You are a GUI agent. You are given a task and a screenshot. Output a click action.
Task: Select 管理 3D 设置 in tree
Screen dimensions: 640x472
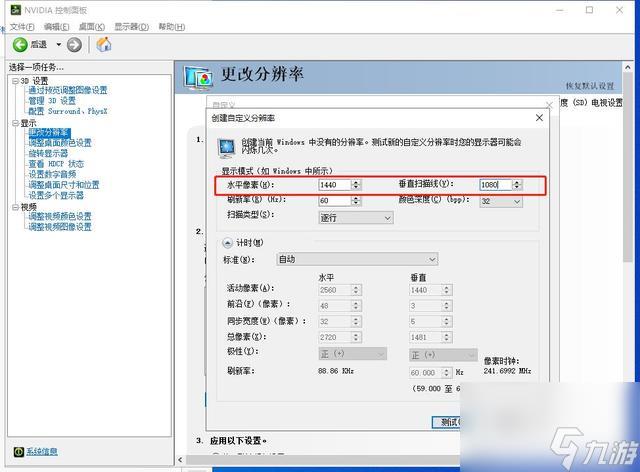click(x=52, y=100)
